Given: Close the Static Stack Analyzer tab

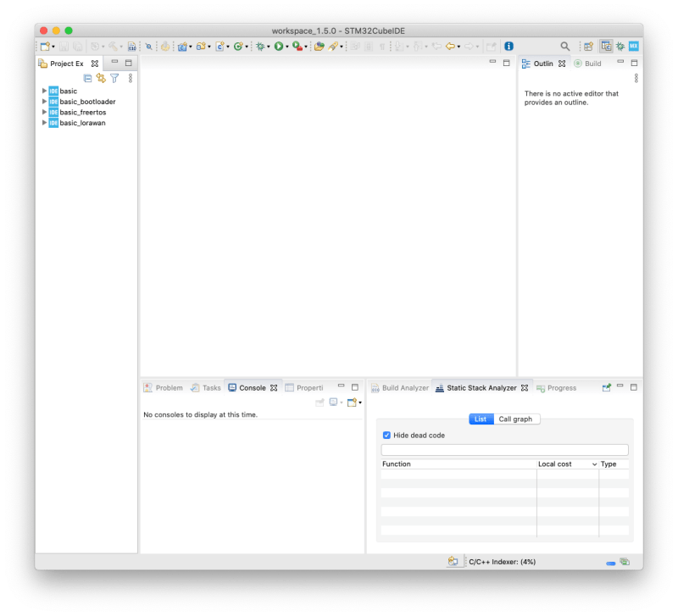Looking at the screenshot, I should [x=525, y=388].
